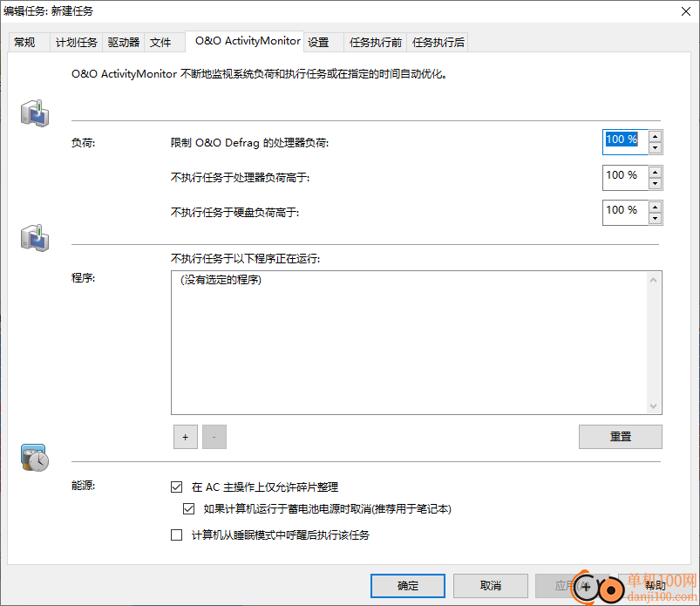Decrease O&O Defrag processor load limit
The height and width of the screenshot is (606, 700).
tap(655, 148)
